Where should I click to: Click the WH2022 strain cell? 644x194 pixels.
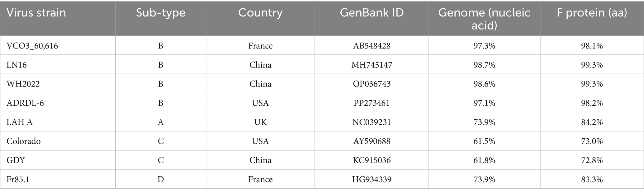point(23,84)
